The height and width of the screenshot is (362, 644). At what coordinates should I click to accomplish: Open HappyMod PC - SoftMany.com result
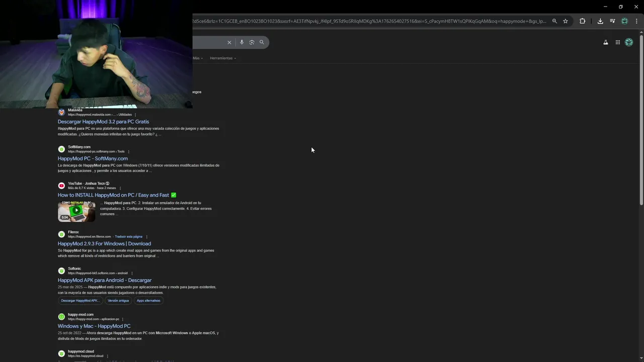(93, 158)
